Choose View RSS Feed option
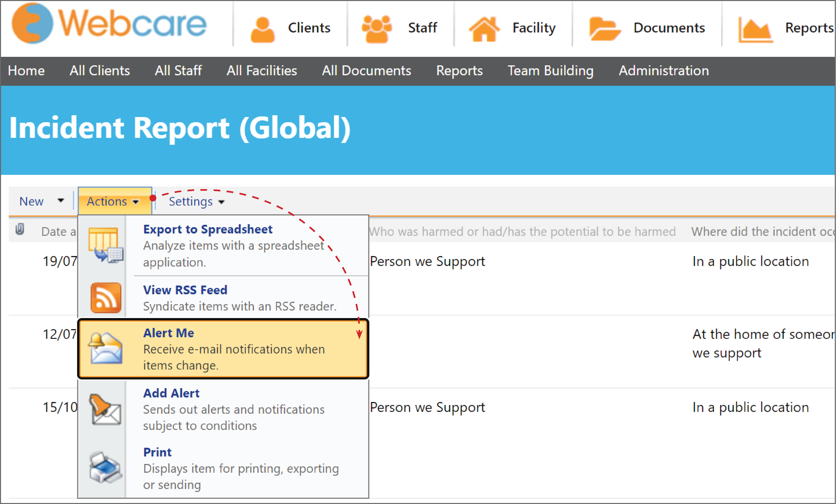The height and width of the screenshot is (504, 836). click(x=223, y=297)
